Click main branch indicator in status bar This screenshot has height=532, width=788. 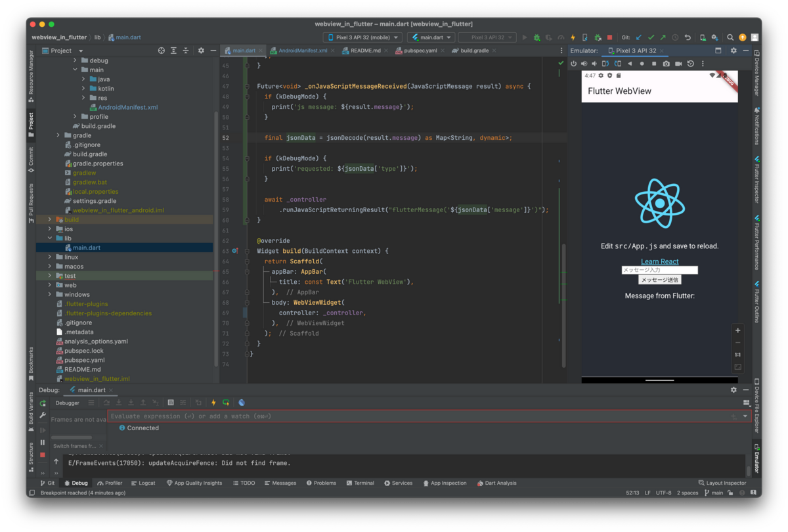click(x=713, y=493)
